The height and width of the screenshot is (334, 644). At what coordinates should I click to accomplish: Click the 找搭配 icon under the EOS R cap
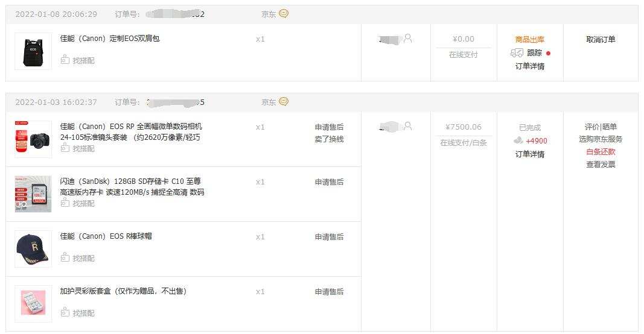65,257
